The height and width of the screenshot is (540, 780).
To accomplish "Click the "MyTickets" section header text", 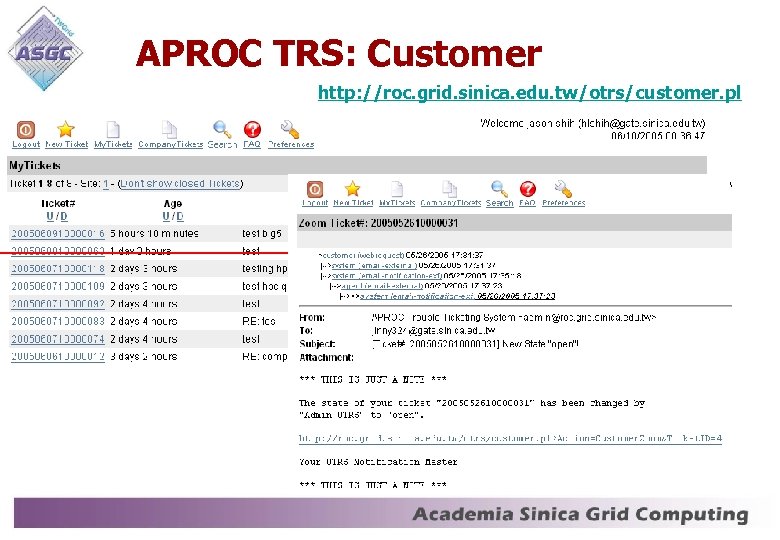I will click(35, 166).
